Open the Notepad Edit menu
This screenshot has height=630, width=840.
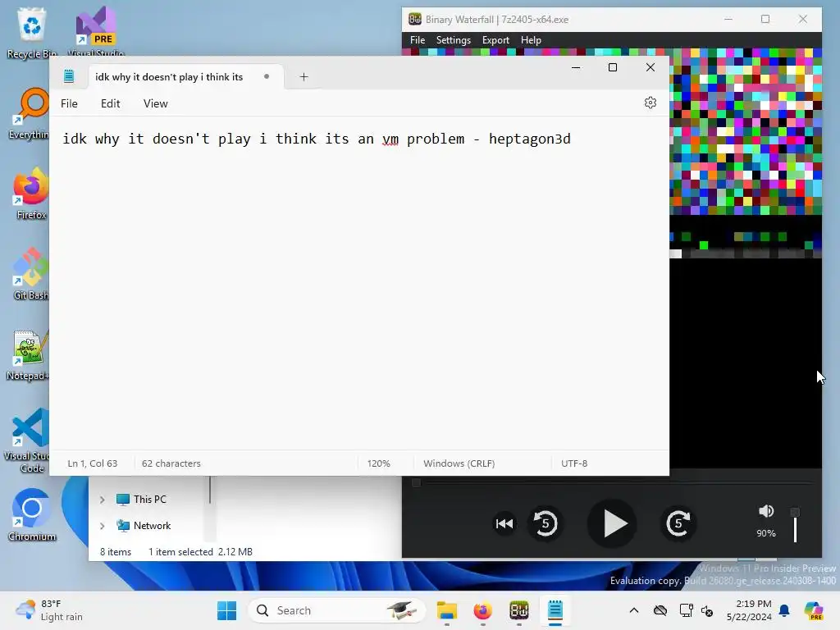(x=111, y=103)
